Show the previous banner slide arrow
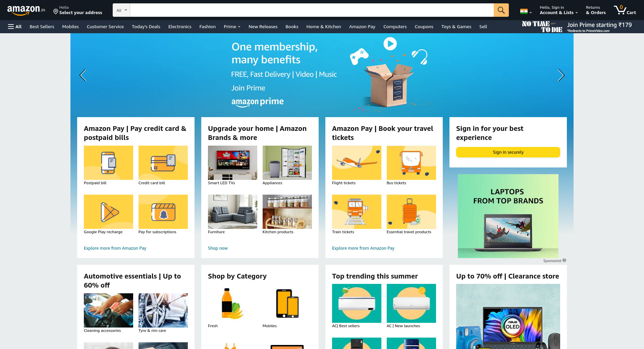This screenshot has height=349, width=644. tap(83, 75)
